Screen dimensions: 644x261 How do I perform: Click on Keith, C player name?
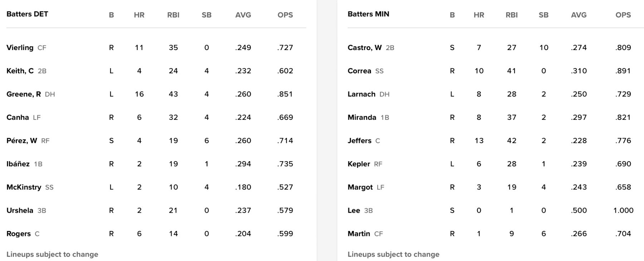coord(20,71)
